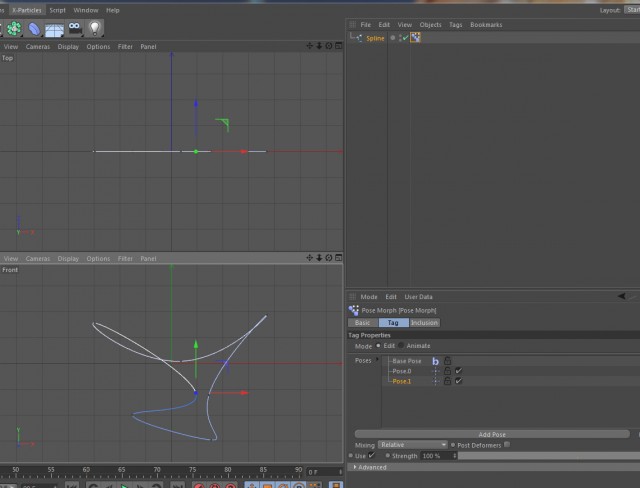
Task: Add a Light using the bulb icon
Action: point(95,28)
